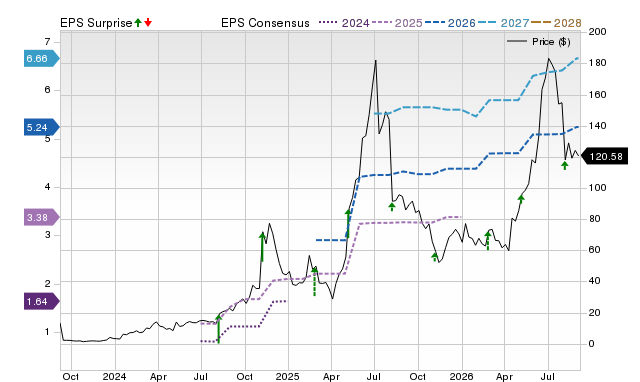
Task: Click the 140 label on the price axis
Action: 598,126
